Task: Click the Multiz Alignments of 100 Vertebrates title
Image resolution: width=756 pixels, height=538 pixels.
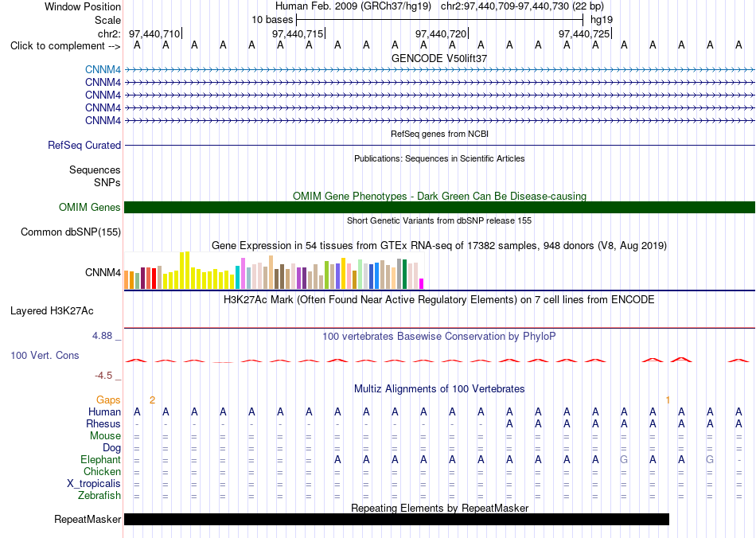Action: [439, 388]
